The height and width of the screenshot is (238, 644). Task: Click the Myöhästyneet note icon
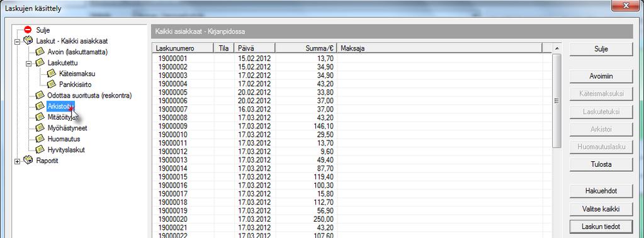click(40, 128)
